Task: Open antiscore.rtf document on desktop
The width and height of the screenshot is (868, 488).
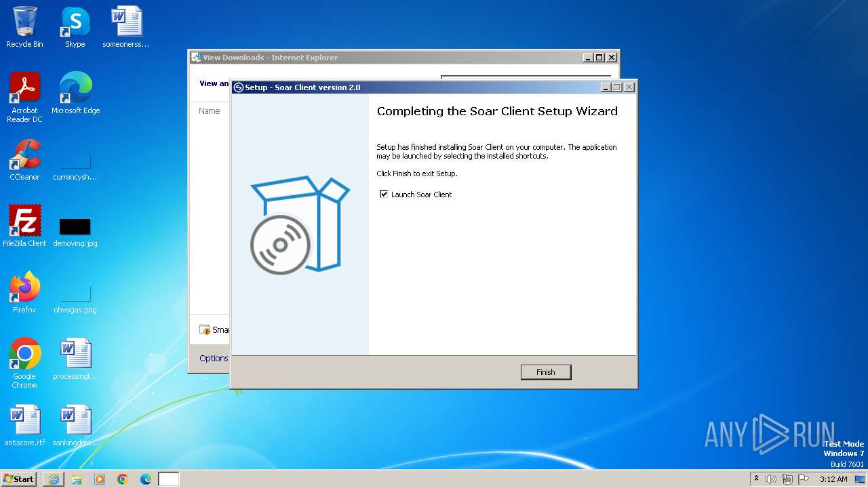Action: pyautogui.click(x=24, y=426)
